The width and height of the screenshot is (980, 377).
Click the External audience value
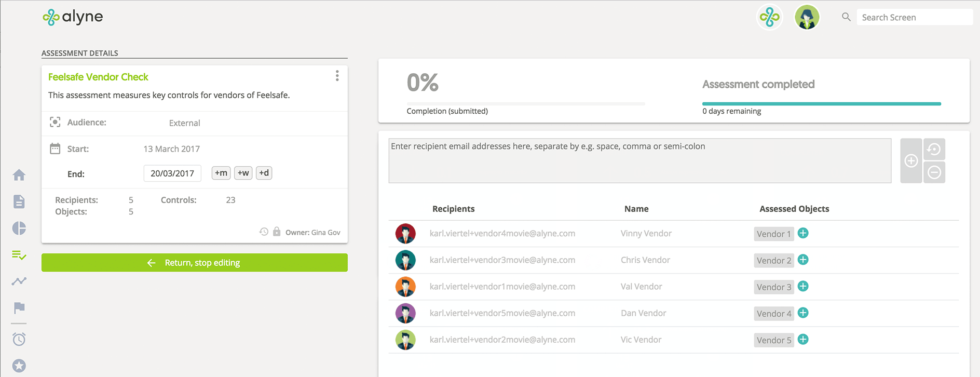tap(184, 123)
